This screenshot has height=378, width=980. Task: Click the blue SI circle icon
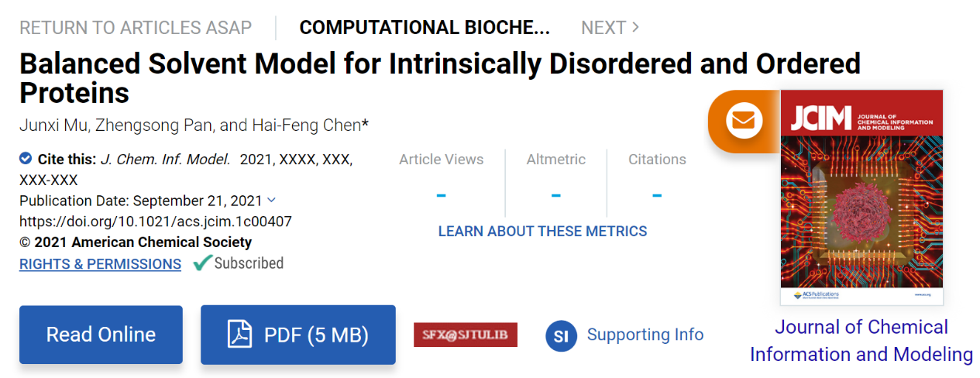tap(562, 335)
